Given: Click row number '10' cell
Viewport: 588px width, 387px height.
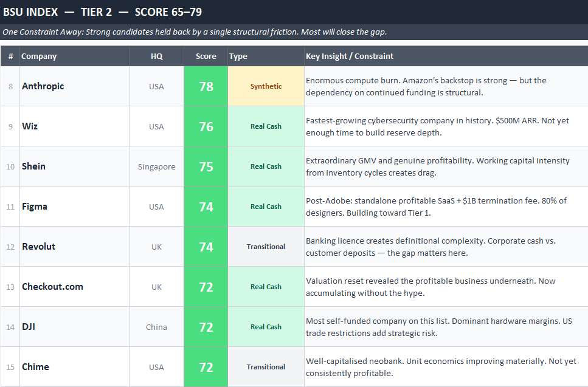Looking at the screenshot, I should [10, 166].
